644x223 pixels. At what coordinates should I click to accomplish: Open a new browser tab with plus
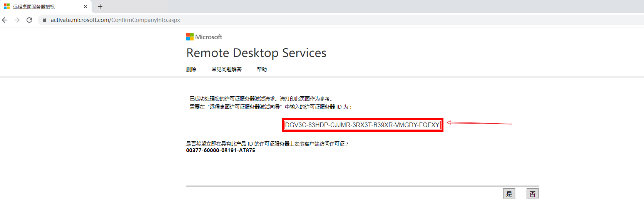point(100,7)
